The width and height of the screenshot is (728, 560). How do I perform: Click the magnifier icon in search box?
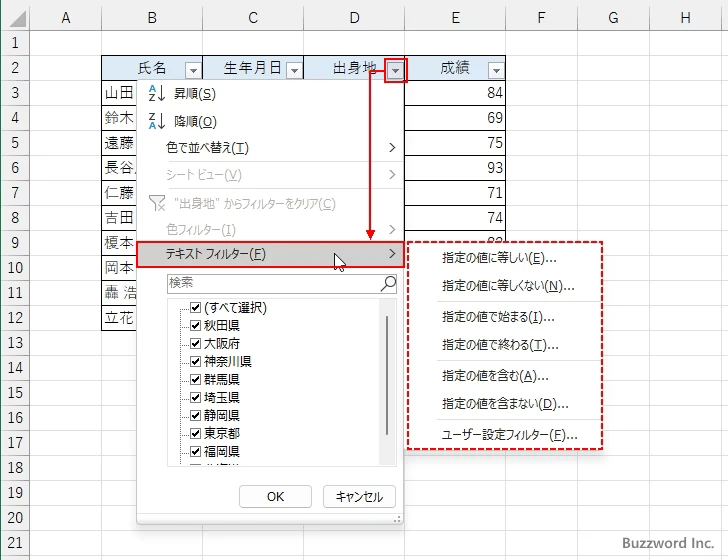388,283
